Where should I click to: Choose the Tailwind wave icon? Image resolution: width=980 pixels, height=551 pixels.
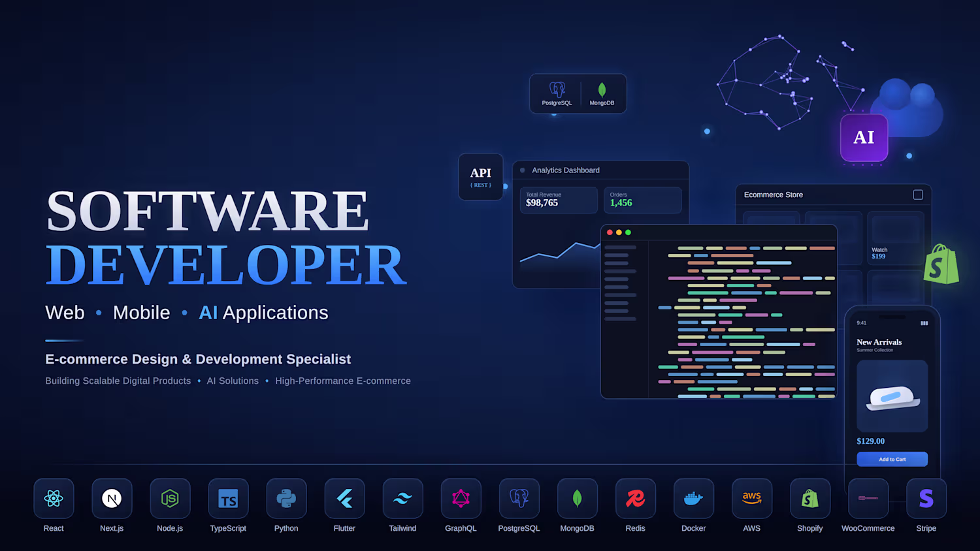pos(402,499)
